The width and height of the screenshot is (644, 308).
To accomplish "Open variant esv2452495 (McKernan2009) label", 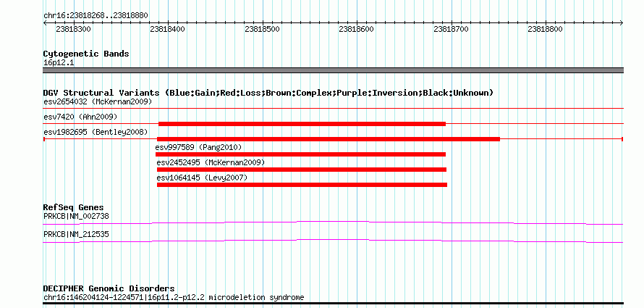I will pyautogui.click(x=211, y=162).
